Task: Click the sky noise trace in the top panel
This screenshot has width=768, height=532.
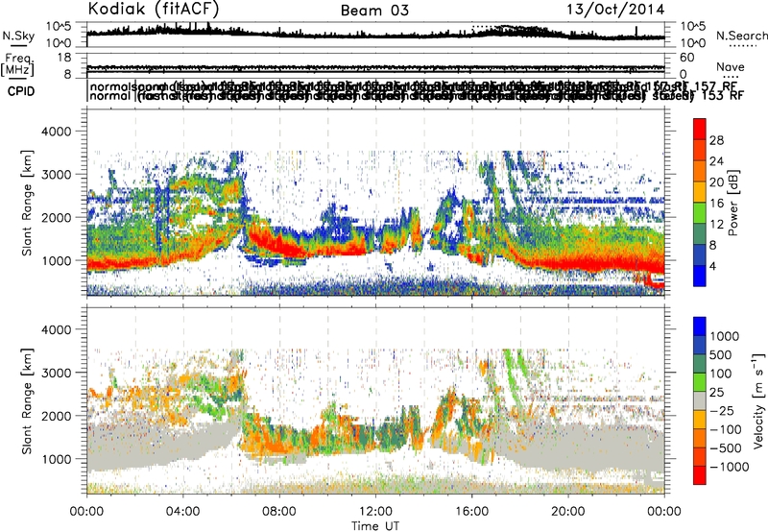Action: tap(375, 36)
